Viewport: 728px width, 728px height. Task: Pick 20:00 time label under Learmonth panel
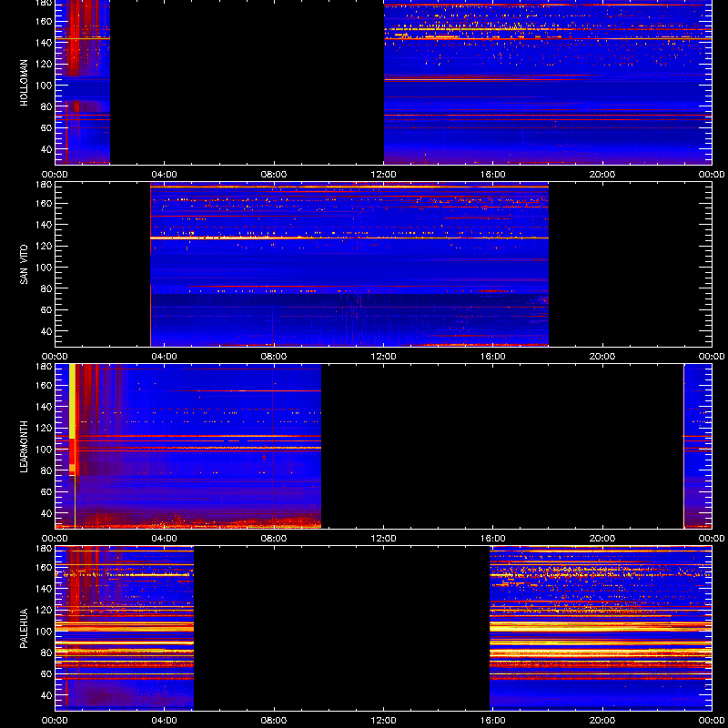[602, 539]
